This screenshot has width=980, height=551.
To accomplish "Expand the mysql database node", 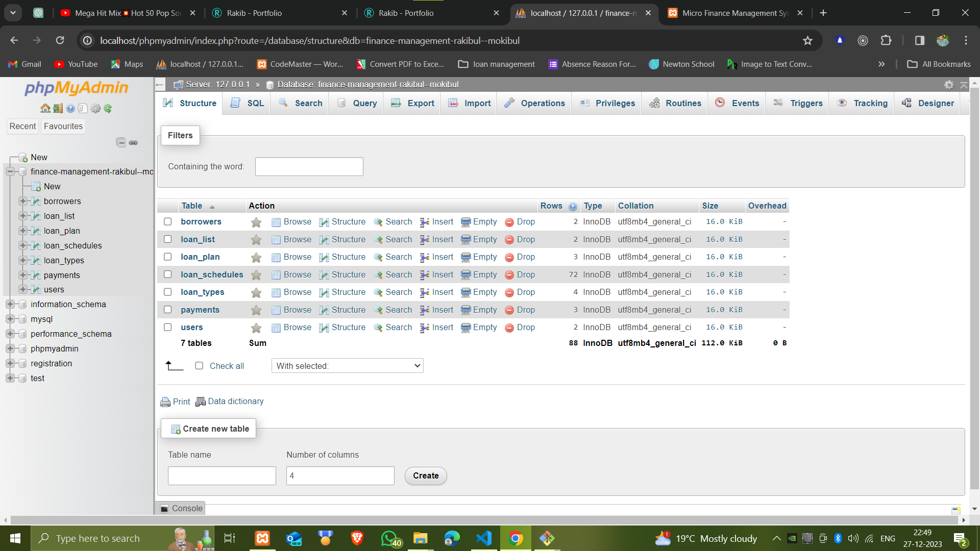I will point(10,319).
